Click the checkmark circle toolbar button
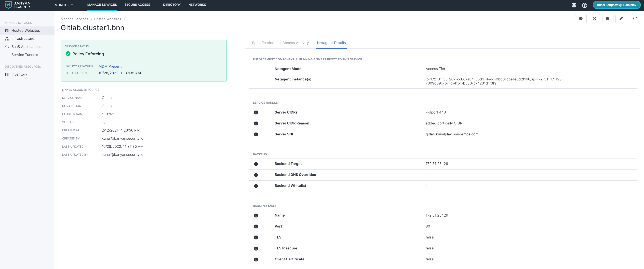Screen dimensions: 644x269 [581, 19]
